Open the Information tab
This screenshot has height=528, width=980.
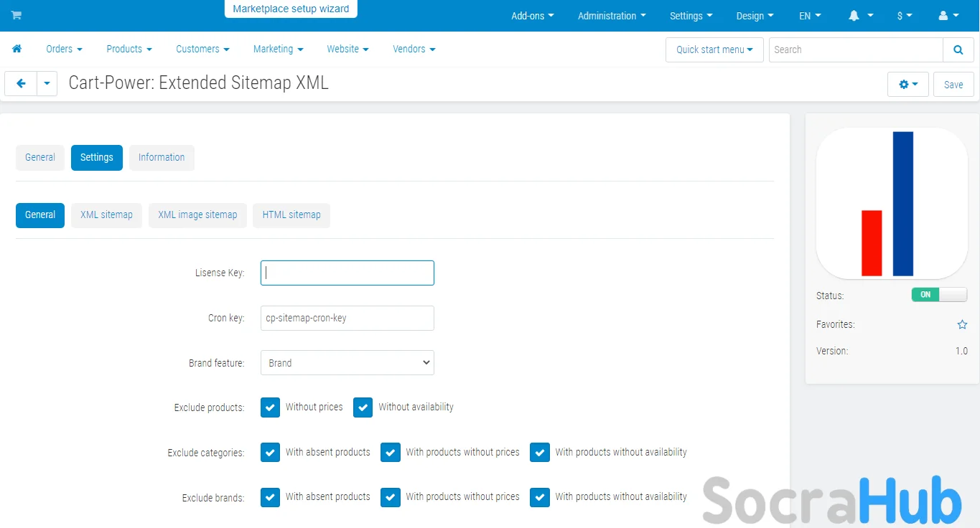pyautogui.click(x=162, y=158)
